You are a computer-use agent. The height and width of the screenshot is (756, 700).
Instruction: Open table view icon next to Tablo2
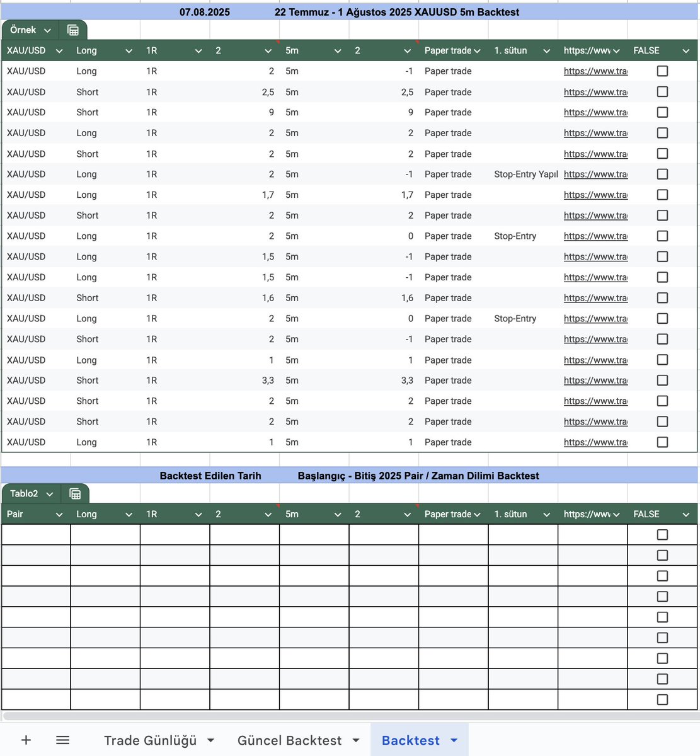click(x=75, y=494)
